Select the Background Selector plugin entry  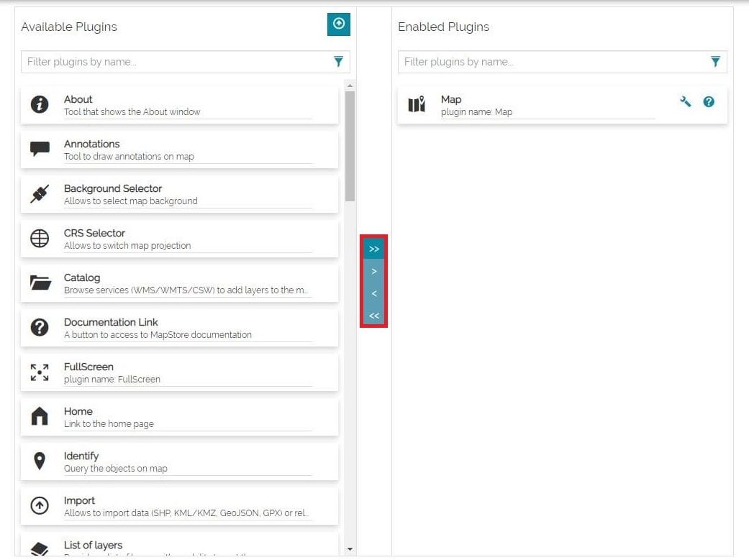(180, 194)
